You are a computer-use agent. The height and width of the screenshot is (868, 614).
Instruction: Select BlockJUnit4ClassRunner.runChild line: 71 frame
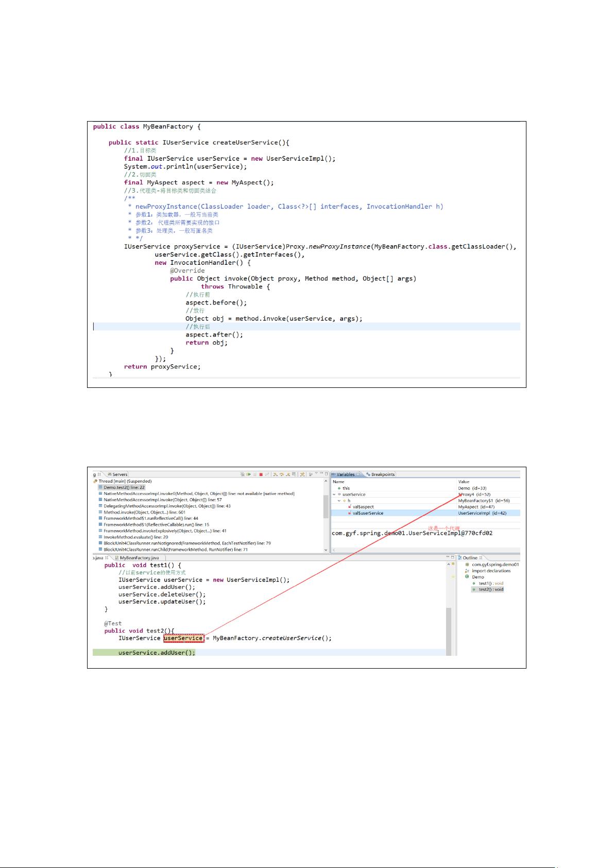(x=173, y=549)
